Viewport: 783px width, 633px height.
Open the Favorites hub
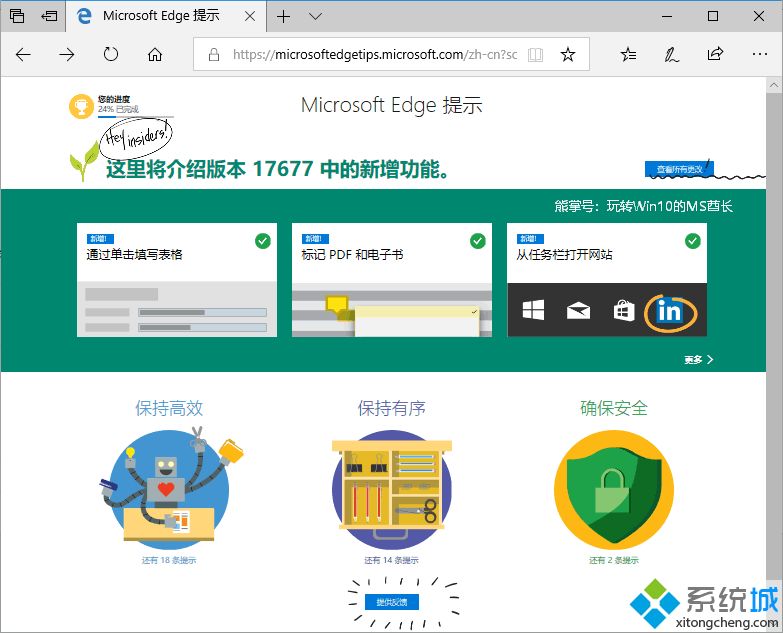pos(628,54)
